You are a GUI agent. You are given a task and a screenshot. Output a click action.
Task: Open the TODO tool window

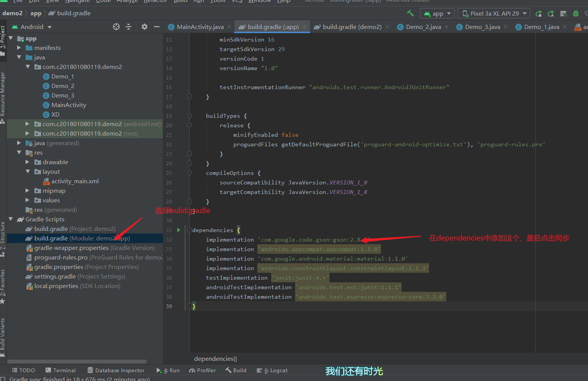coord(23,370)
